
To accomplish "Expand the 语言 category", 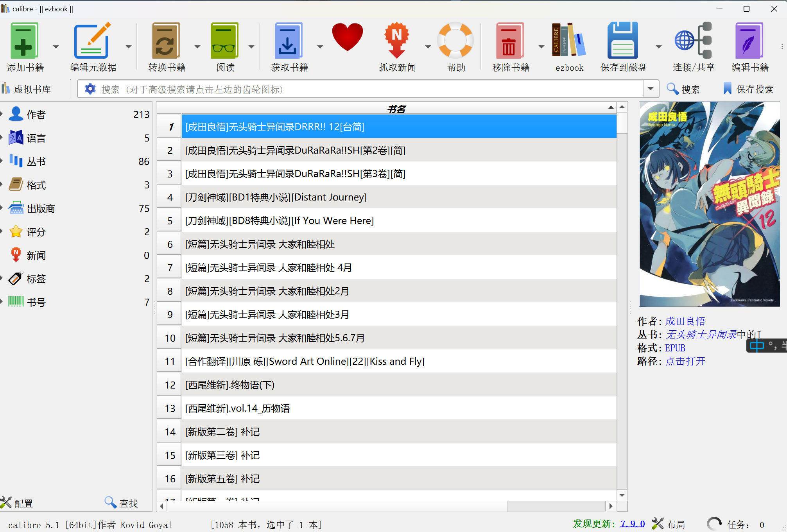I will (x=2, y=138).
